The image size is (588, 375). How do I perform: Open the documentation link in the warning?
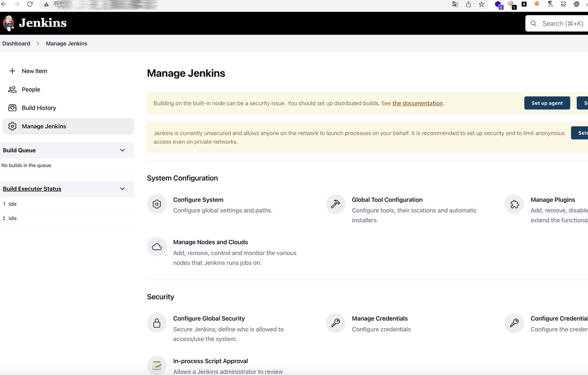(418, 103)
